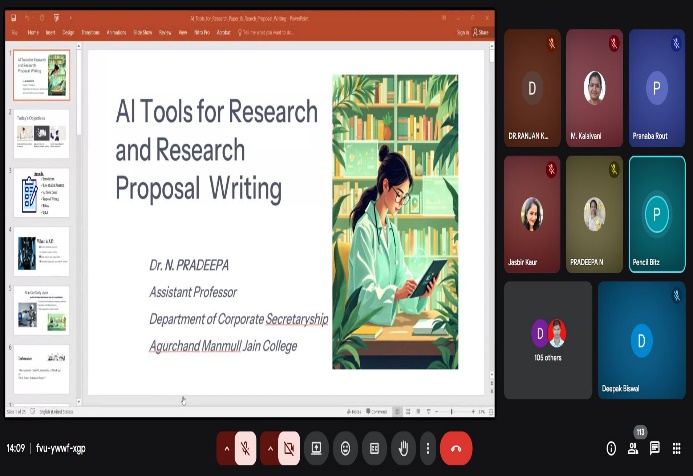Image resolution: width=693 pixels, height=476 pixels.
Task: Click the muted mic icon on M. Kalaivani tile
Action: (613, 43)
